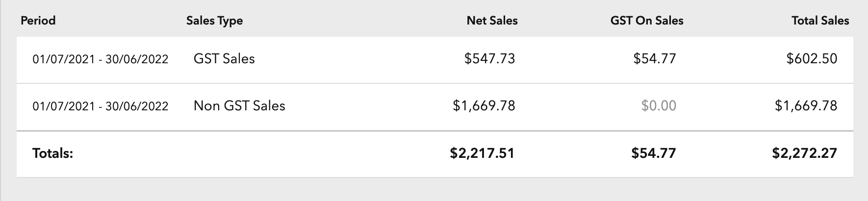Click the Total Sales column header

click(820, 21)
